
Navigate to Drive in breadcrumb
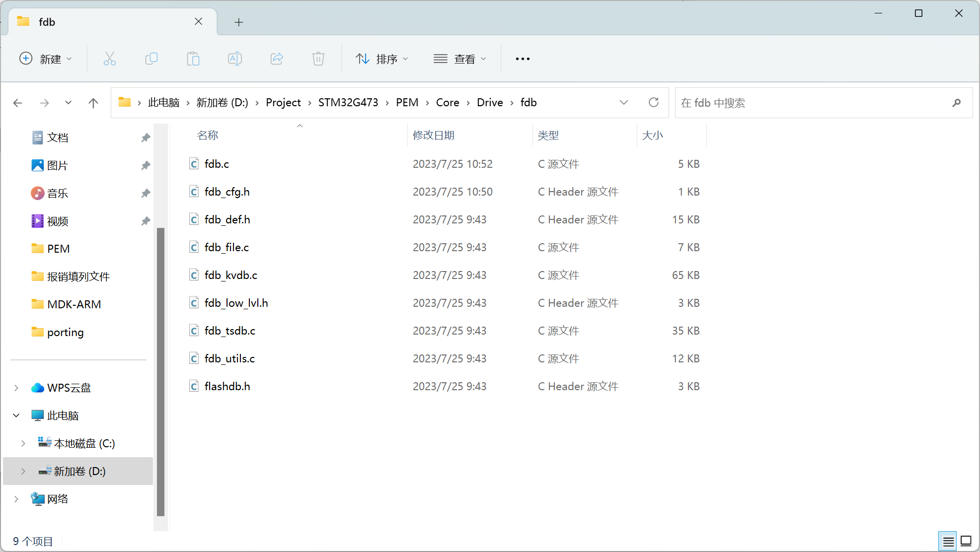tap(490, 102)
